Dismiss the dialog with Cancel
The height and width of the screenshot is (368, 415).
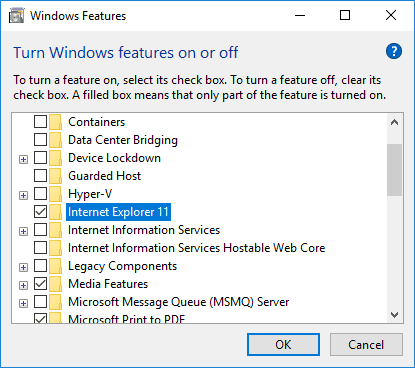pos(366,345)
